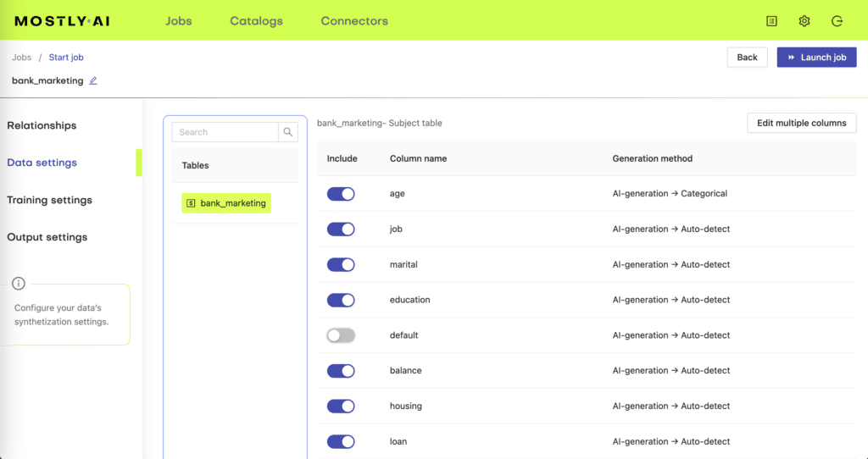The width and height of the screenshot is (868, 459).
Task: Click the info icon in sidebar
Action: click(19, 284)
